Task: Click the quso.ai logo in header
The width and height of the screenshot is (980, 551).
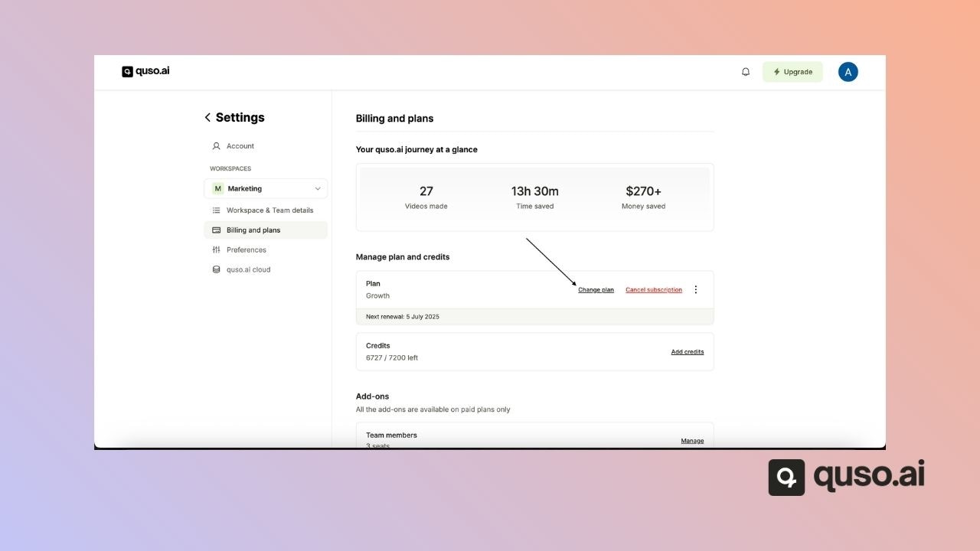Action: pos(145,71)
